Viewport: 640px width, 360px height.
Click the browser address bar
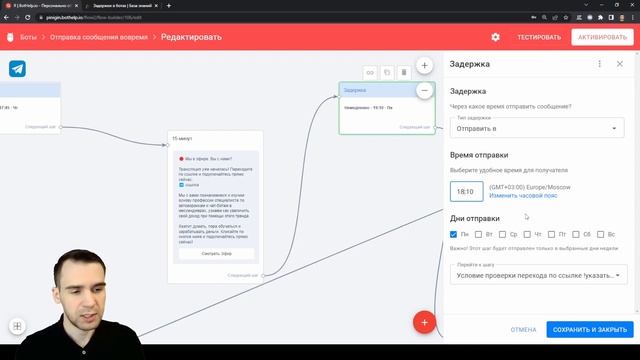click(x=282, y=18)
